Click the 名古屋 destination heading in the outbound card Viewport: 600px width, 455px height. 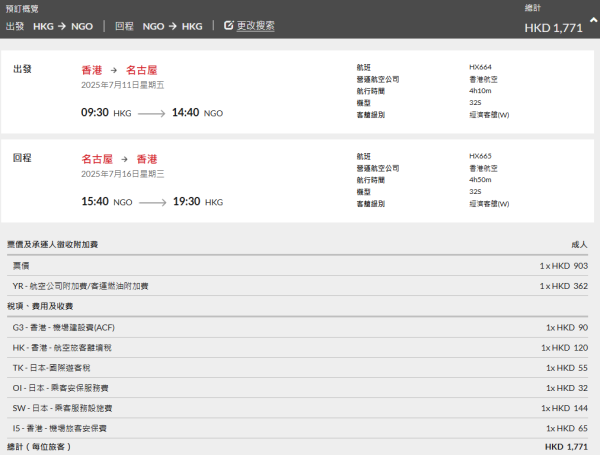(x=142, y=70)
